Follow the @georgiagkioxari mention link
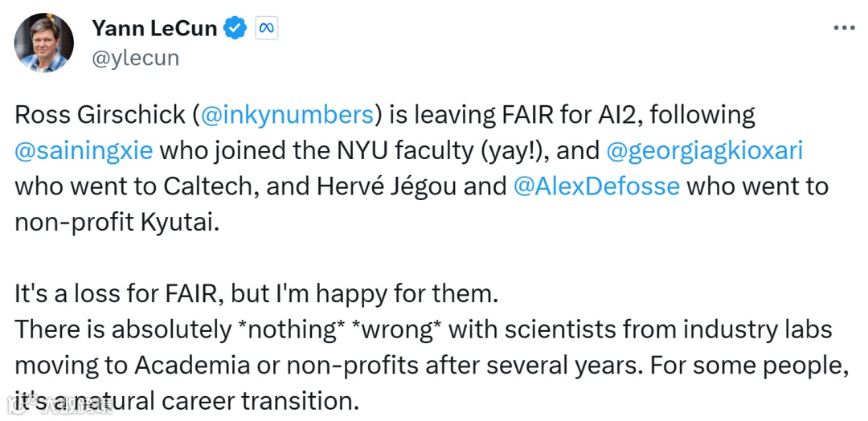This screenshot has height=421, width=868. click(703, 150)
